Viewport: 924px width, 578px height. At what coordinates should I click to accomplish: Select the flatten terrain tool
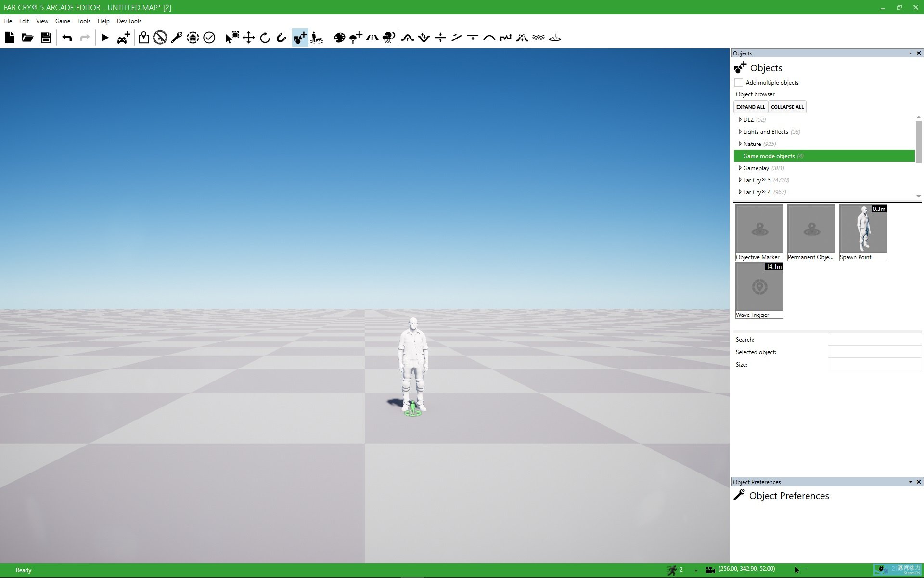tap(473, 38)
